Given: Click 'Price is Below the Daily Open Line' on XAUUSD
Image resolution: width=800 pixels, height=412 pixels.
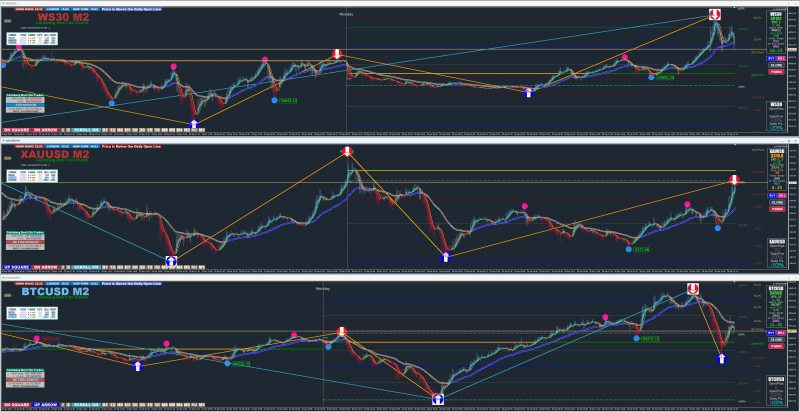Looking at the screenshot, I should coord(132,146).
